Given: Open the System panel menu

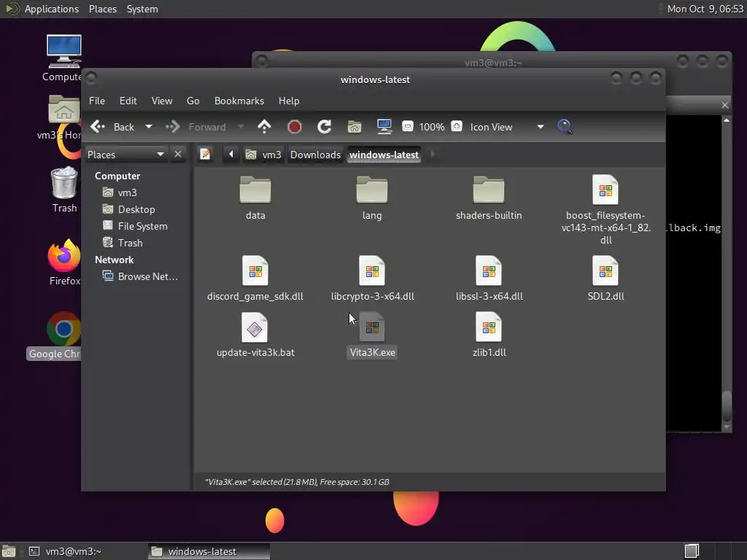Looking at the screenshot, I should pos(142,9).
